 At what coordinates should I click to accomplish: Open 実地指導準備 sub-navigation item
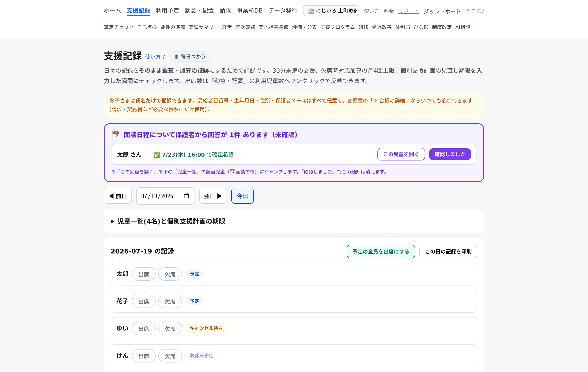tap(273, 27)
